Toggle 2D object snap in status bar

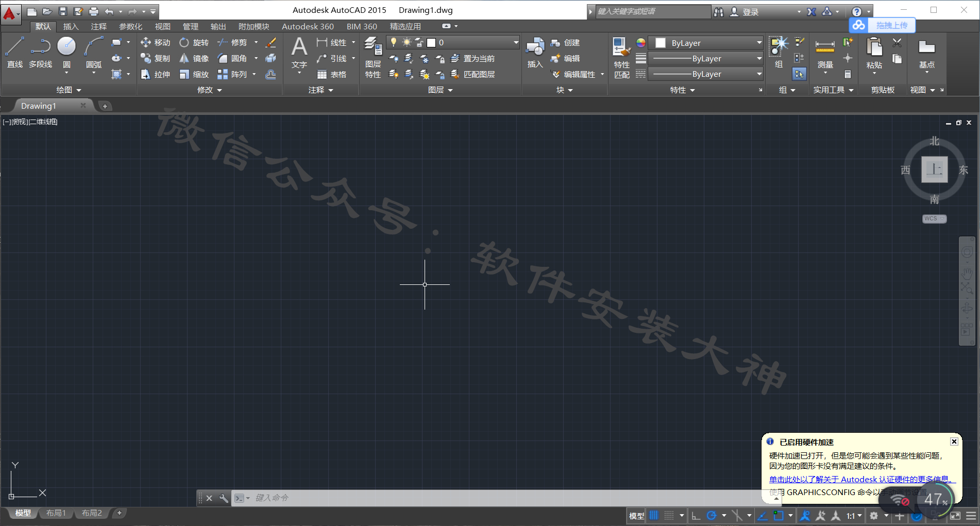pyautogui.click(x=779, y=515)
